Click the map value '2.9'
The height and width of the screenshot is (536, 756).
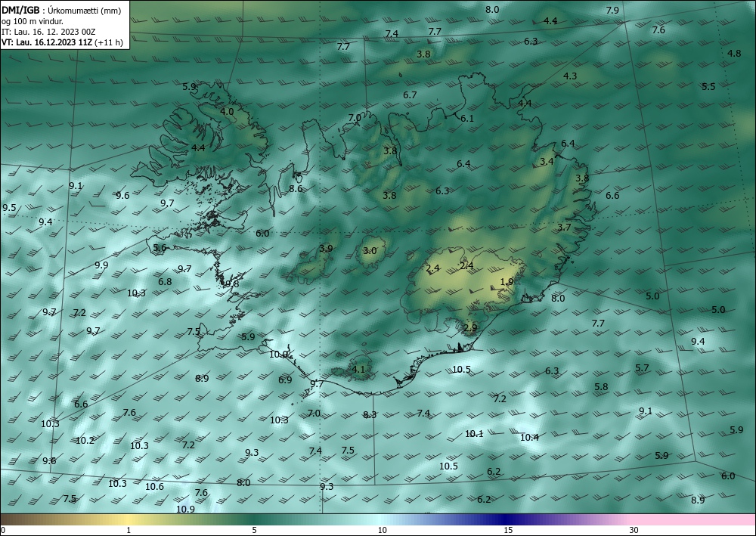pos(470,328)
